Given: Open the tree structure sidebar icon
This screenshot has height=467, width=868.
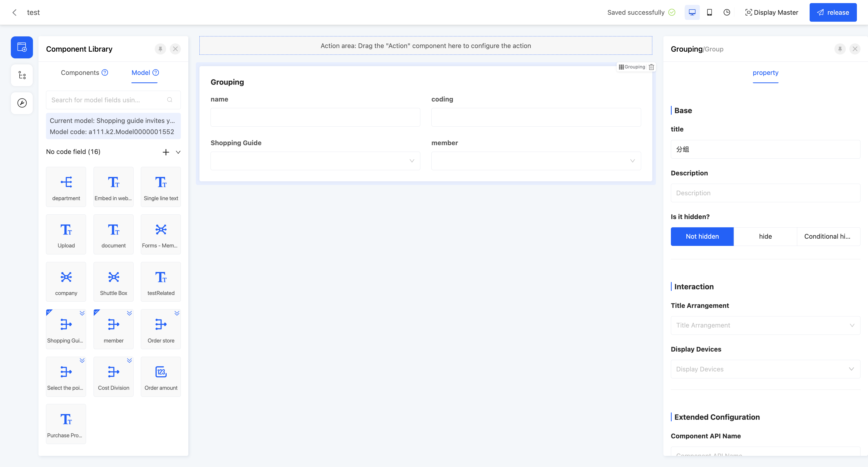Looking at the screenshot, I should point(22,75).
